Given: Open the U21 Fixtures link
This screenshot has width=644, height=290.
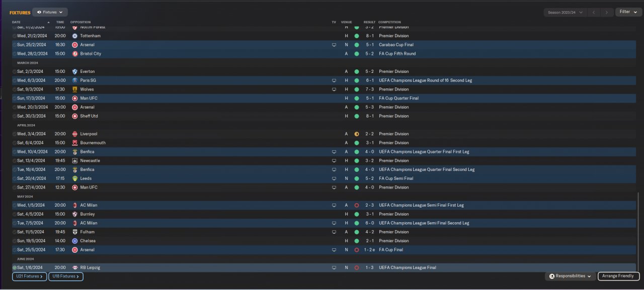Looking at the screenshot, I should coord(29,276).
